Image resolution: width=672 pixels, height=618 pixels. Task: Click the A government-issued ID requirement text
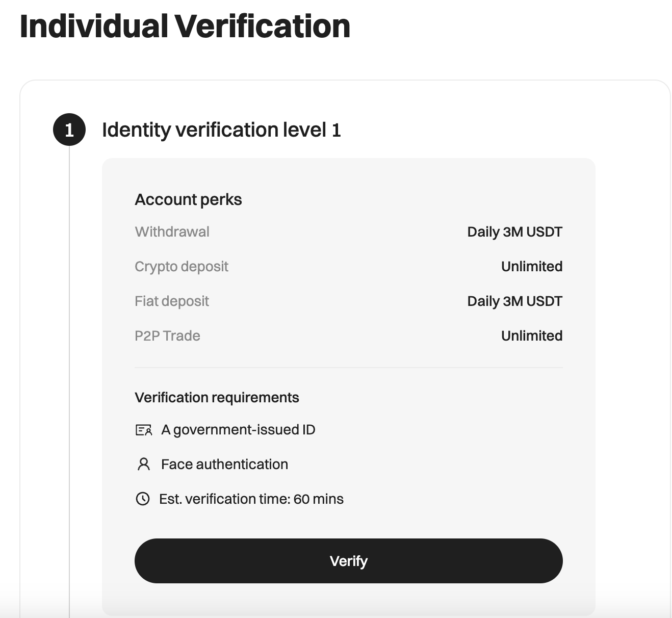tap(238, 430)
